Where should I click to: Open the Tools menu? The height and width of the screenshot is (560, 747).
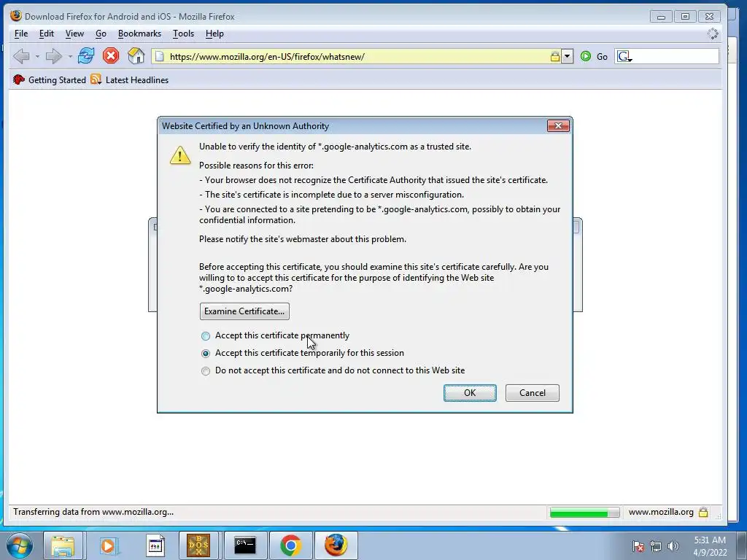(x=183, y=34)
